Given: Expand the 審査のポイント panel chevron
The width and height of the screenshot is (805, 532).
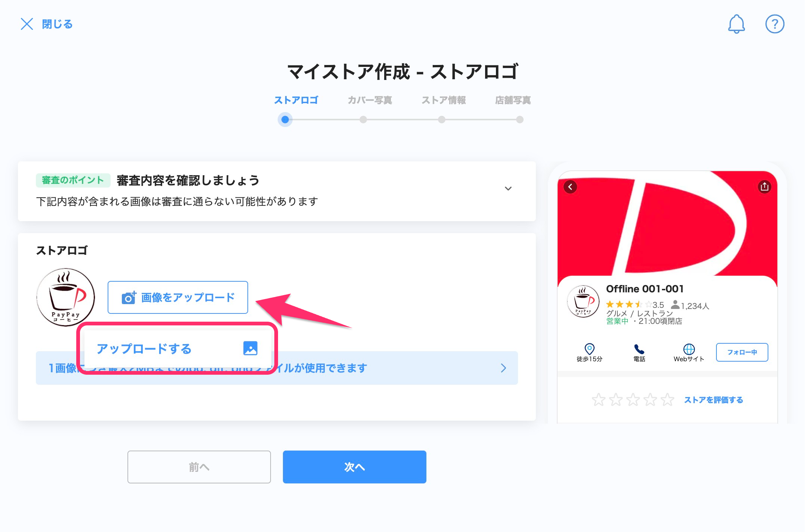Looking at the screenshot, I should click(x=508, y=188).
